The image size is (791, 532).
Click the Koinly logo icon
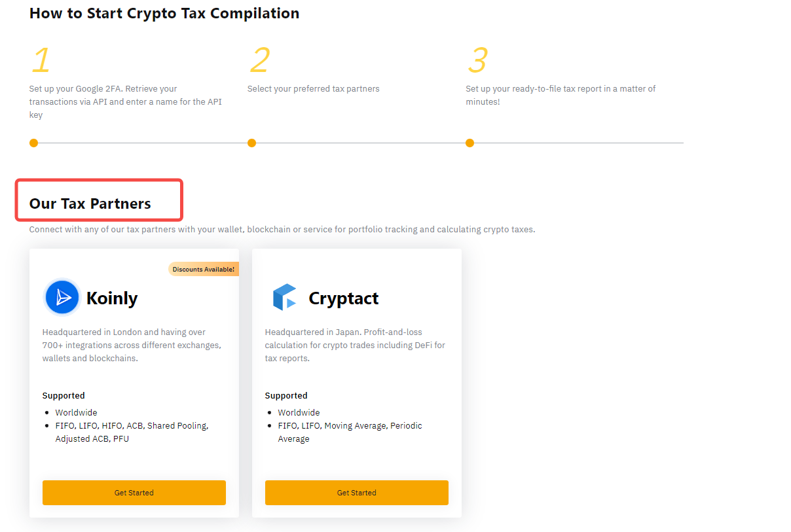pyautogui.click(x=63, y=298)
